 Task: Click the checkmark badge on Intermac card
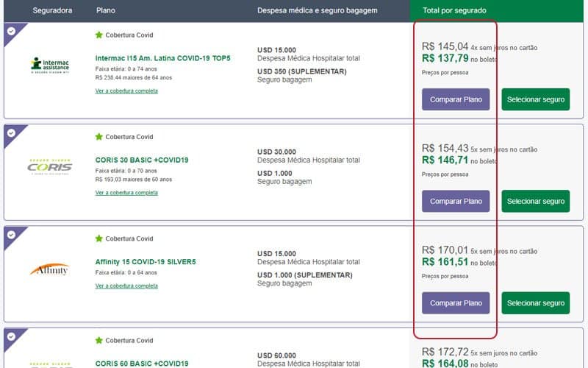11,31
